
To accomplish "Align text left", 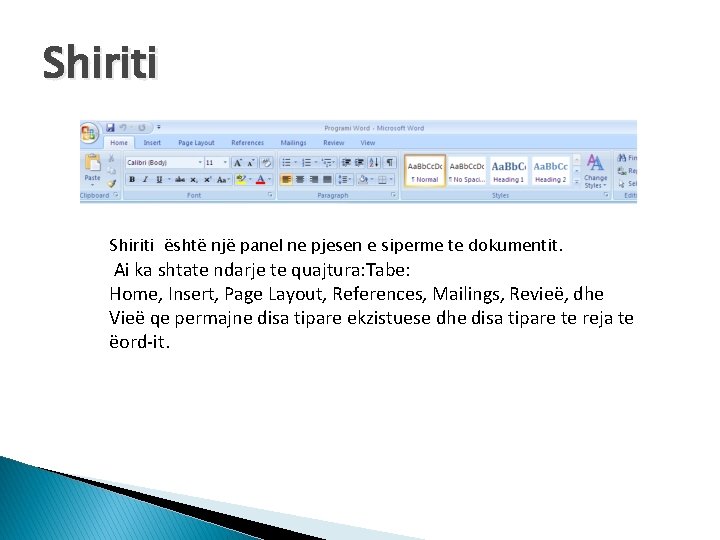I will click(286, 180).
